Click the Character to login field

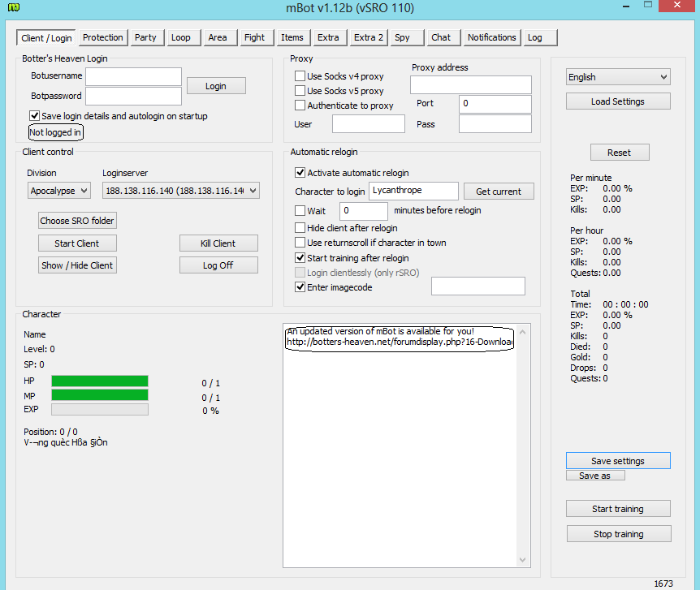[413, 191]
